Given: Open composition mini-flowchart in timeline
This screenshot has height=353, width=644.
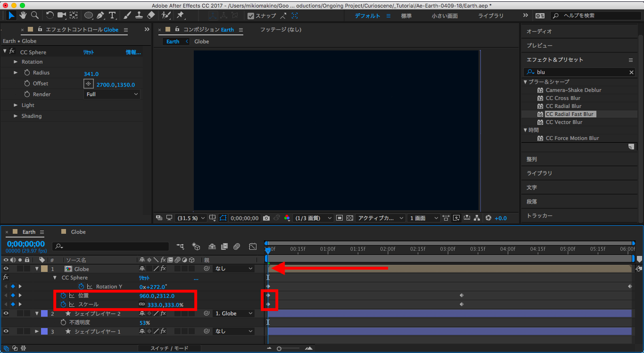Looking at the screenshot, I should (180, 246).
